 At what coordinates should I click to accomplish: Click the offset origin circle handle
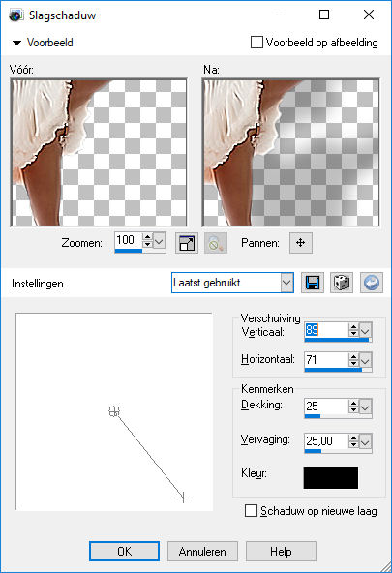[114, 411]
